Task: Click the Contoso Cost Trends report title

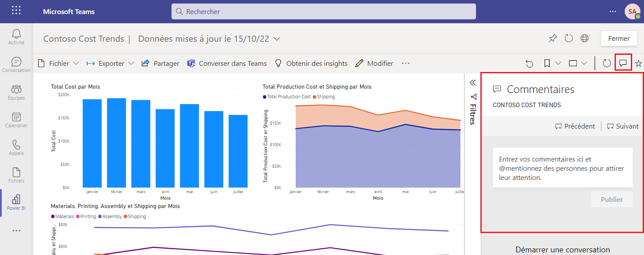Action: click(x=84, y=39)
